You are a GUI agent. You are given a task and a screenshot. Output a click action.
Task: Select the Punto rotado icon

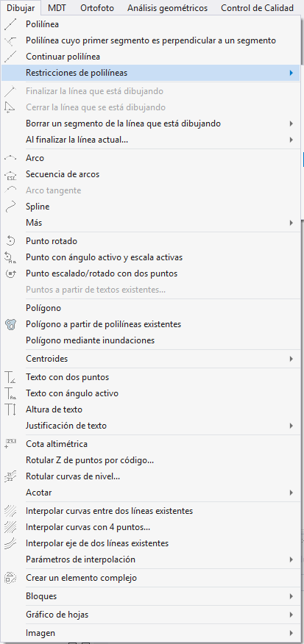pos(10,241)
